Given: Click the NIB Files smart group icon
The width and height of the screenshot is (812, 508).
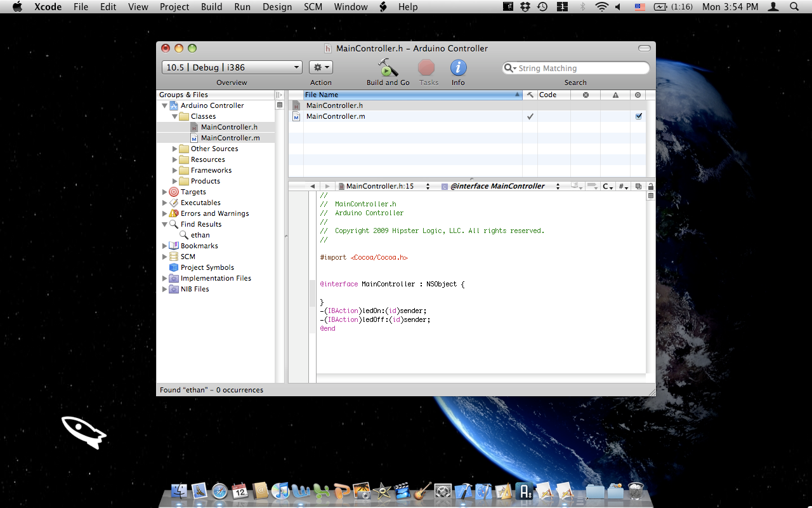Looking at the screenshot, I should click(174, 289).
